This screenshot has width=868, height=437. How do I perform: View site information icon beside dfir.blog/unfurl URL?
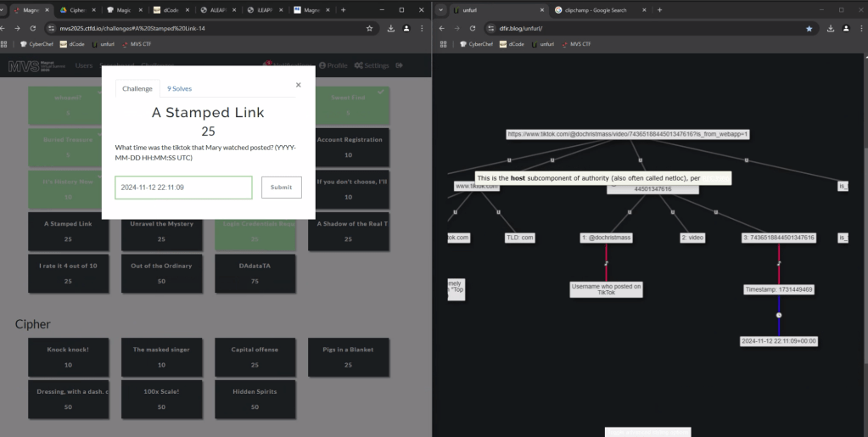pyautogui.click(x=490, y=28)
